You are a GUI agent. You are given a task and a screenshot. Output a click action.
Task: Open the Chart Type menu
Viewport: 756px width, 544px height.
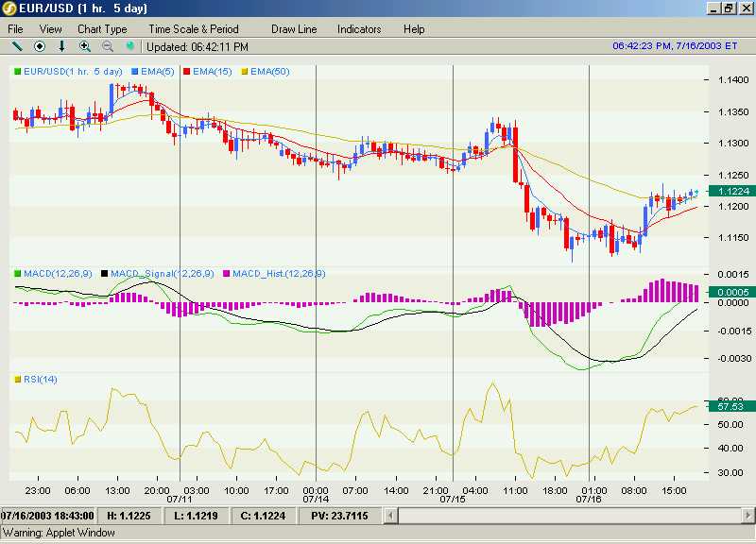[102, 29]
